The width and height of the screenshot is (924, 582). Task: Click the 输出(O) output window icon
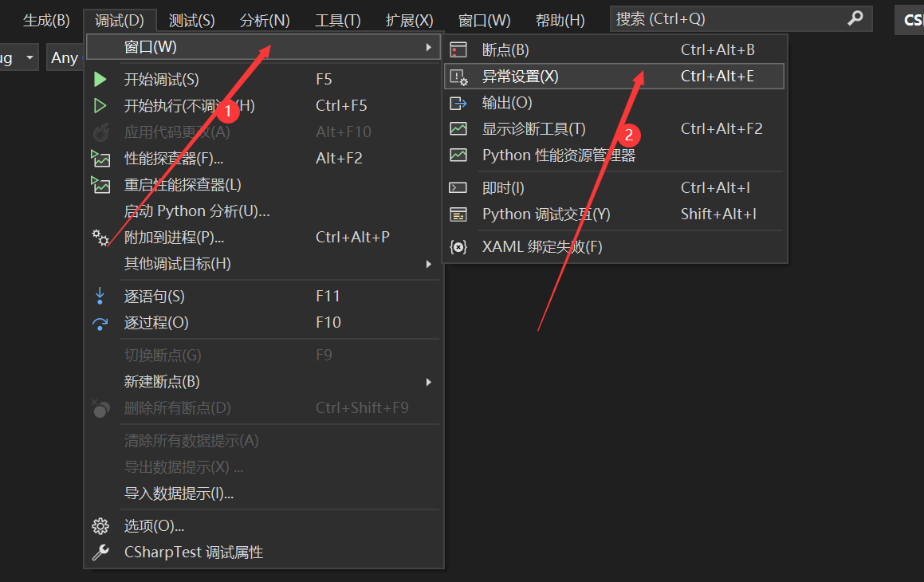pos(458,102)
